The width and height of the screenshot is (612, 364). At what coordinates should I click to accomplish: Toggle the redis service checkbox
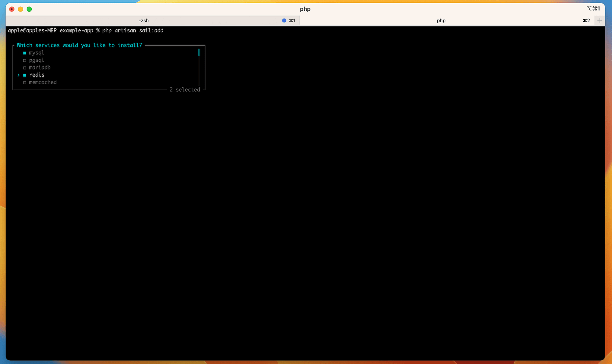pos(25,75)
